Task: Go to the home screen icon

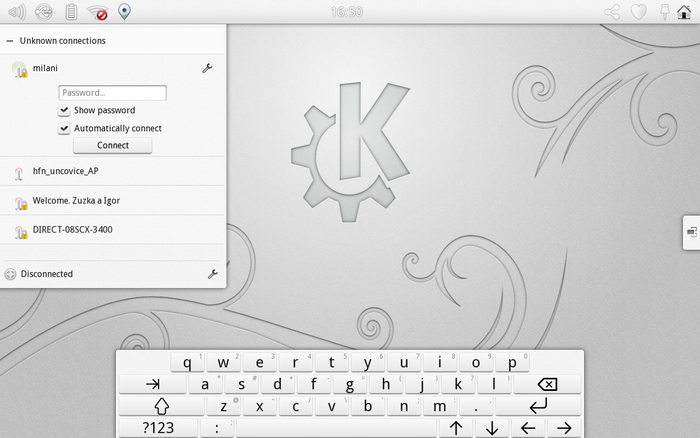Action: click(x=684, y=12)
